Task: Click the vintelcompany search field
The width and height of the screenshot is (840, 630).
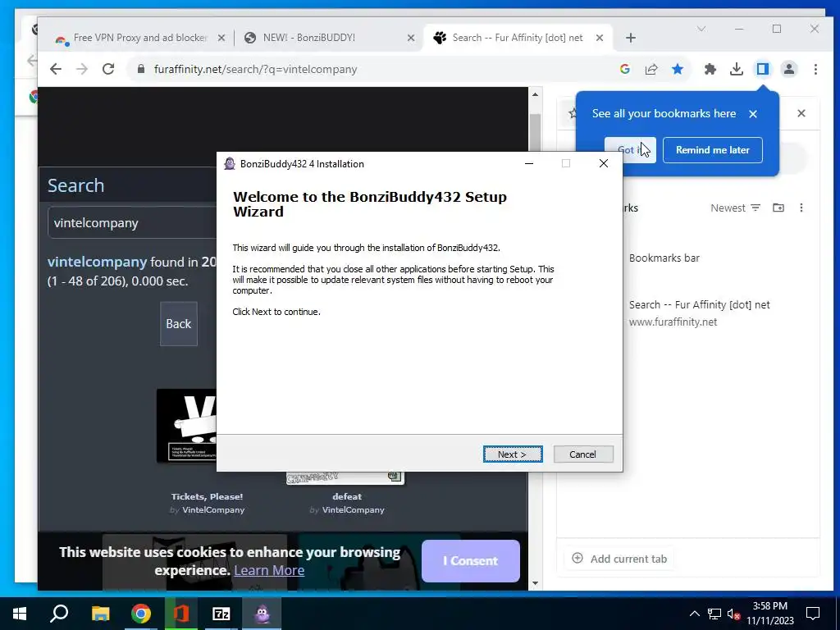Action: [132, 223]
